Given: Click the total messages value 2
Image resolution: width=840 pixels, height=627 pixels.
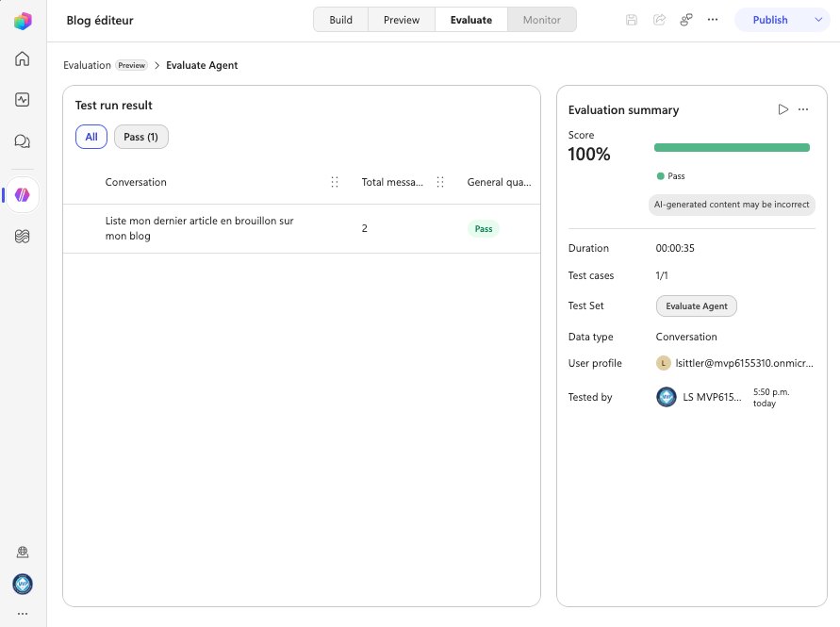Looking at the screenshot, I should tap(364, 228).
